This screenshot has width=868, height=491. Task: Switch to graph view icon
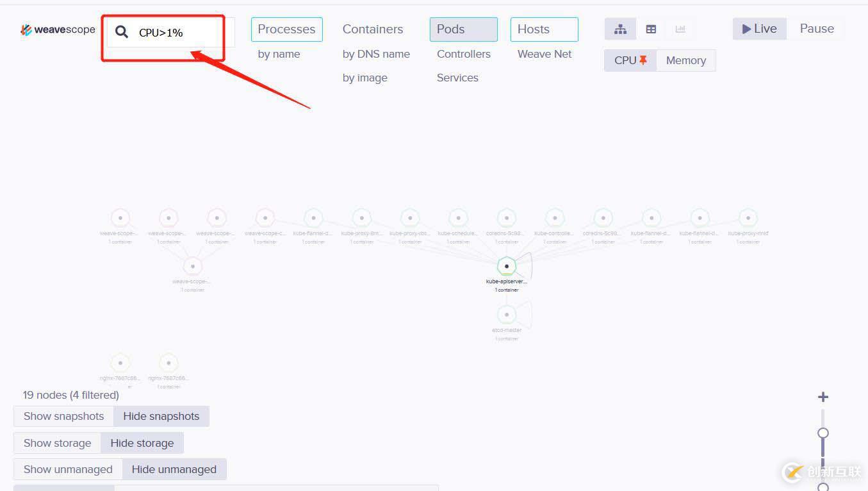[x=620, y=29]
